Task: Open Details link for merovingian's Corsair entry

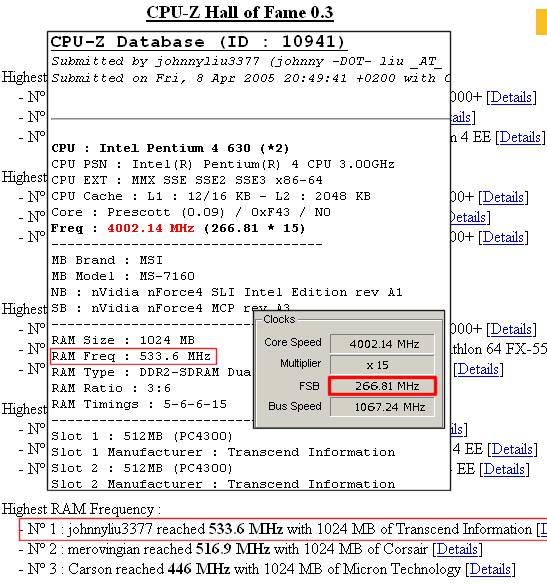Action: pyautogui.click(x=457, y=549)
